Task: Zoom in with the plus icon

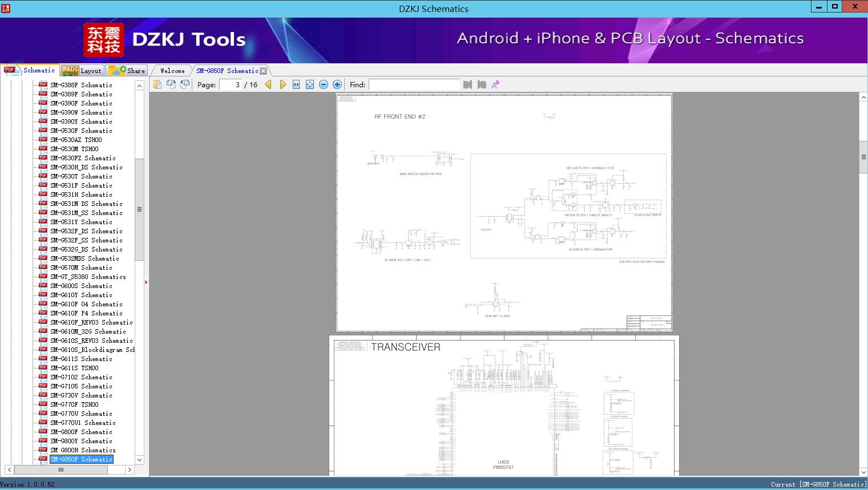Action: point(337,84)
